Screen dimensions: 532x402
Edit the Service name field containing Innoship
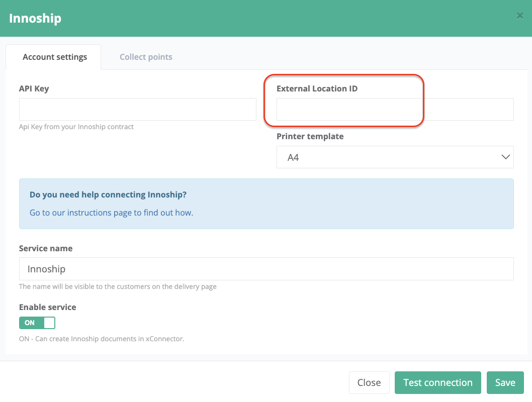pos(267,269)
